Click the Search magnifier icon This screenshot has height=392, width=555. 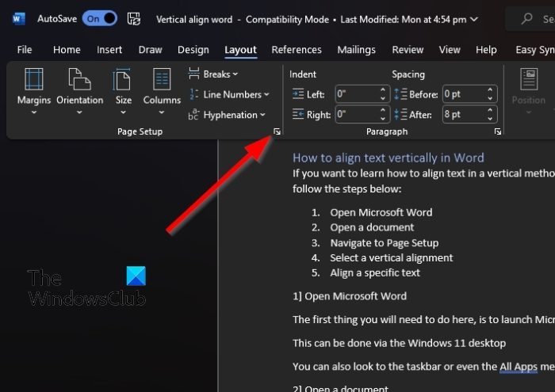point(526,18)
